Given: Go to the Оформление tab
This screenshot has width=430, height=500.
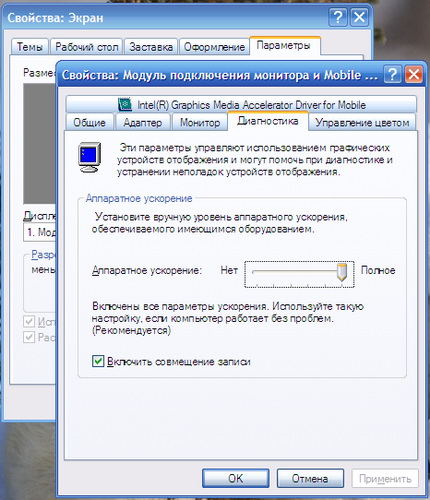Looking at the screenshot, I should click(x=214, y=47).
